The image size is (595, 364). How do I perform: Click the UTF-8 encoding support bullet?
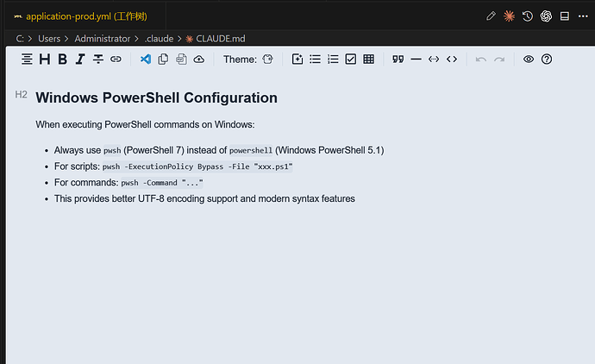point(204,199)
